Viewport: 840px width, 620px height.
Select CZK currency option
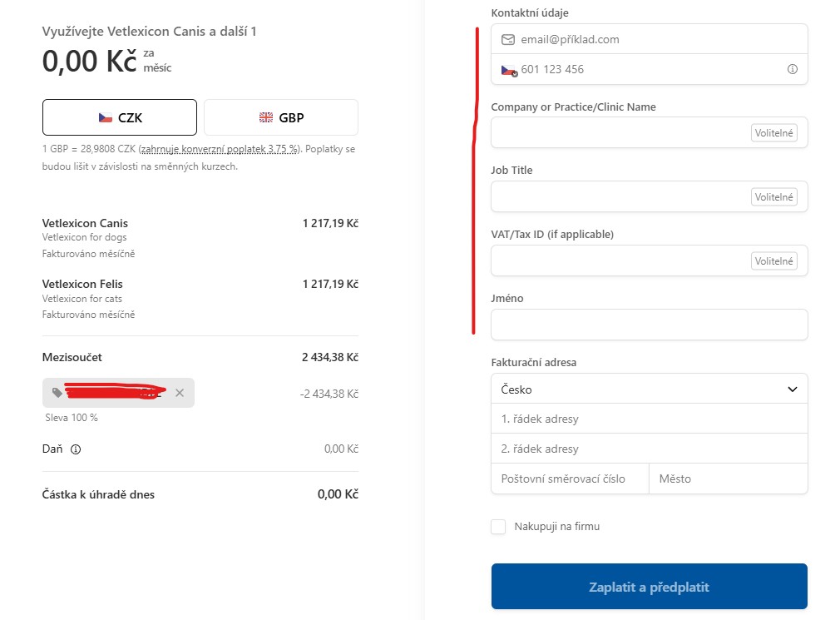(x=120, y=117)
